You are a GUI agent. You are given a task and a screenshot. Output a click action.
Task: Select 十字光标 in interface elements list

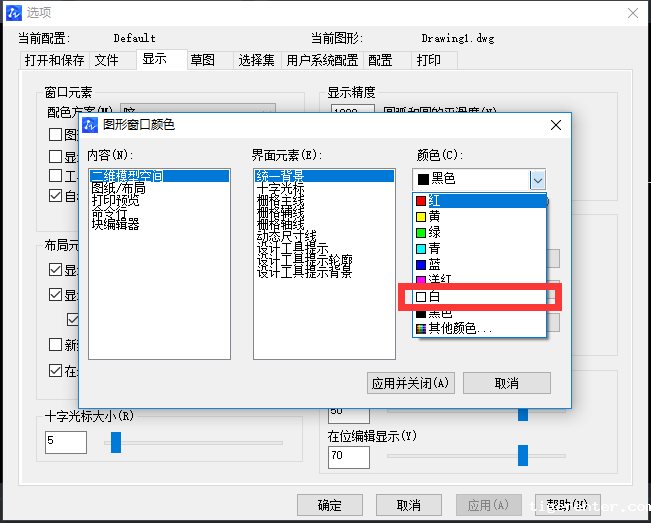point(280,188)
